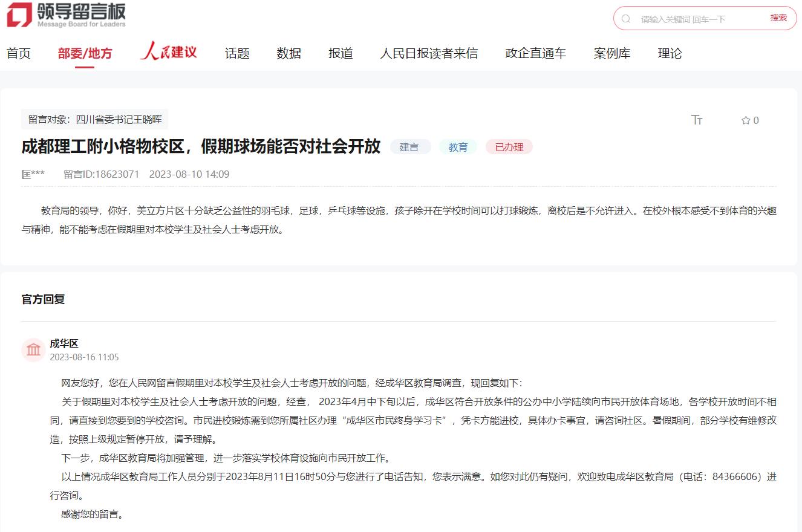Open the 首页 menu item
This screenshot has height=532, width=802.
click(x=19, y=53)
